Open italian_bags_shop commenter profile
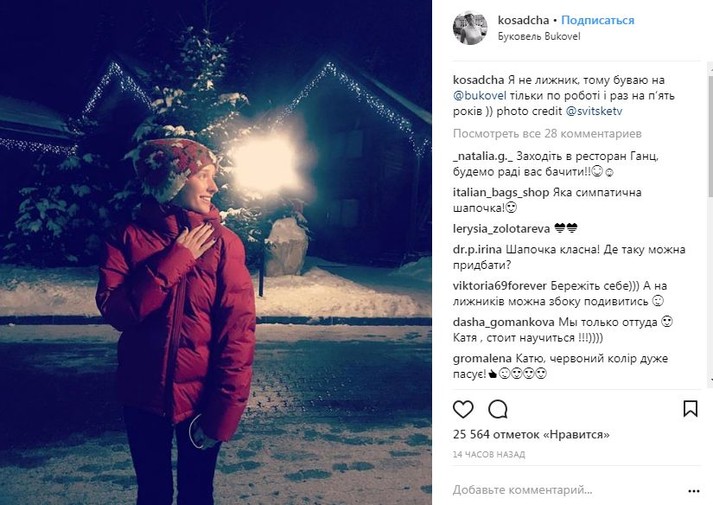This screenshot has width=713, height=505. click(x=501, y=192)
